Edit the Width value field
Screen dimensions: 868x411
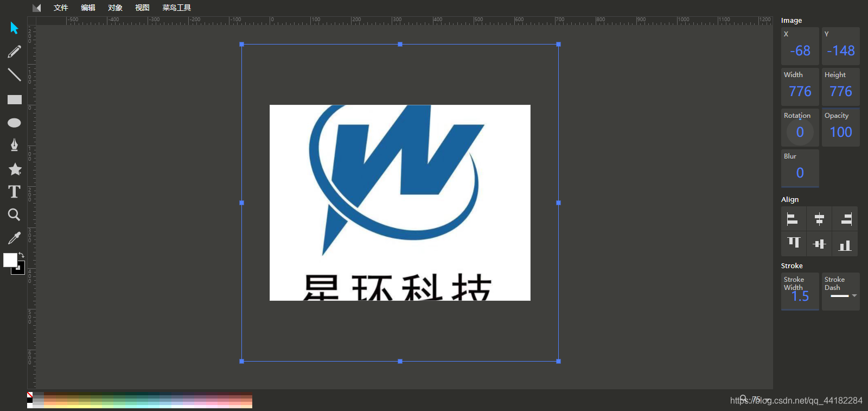click(x=800, y=91)
